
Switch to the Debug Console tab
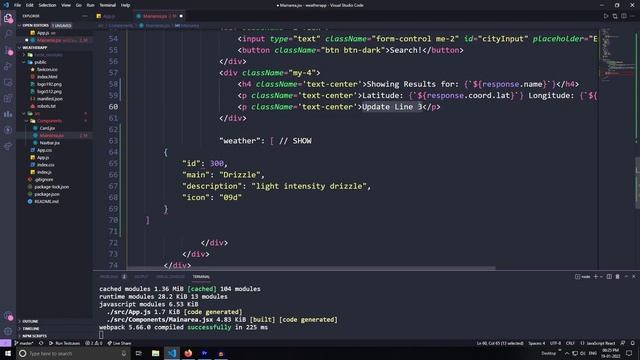click(170, 277)
